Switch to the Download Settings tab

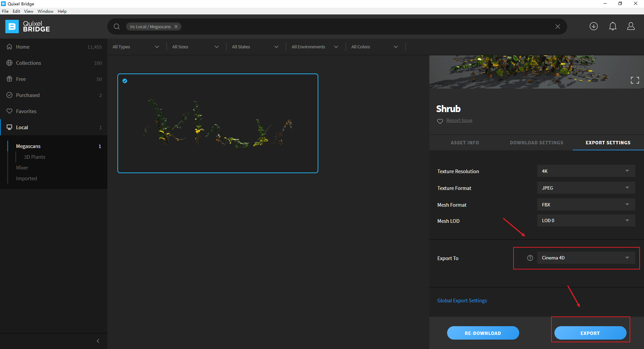click(537, 143)
